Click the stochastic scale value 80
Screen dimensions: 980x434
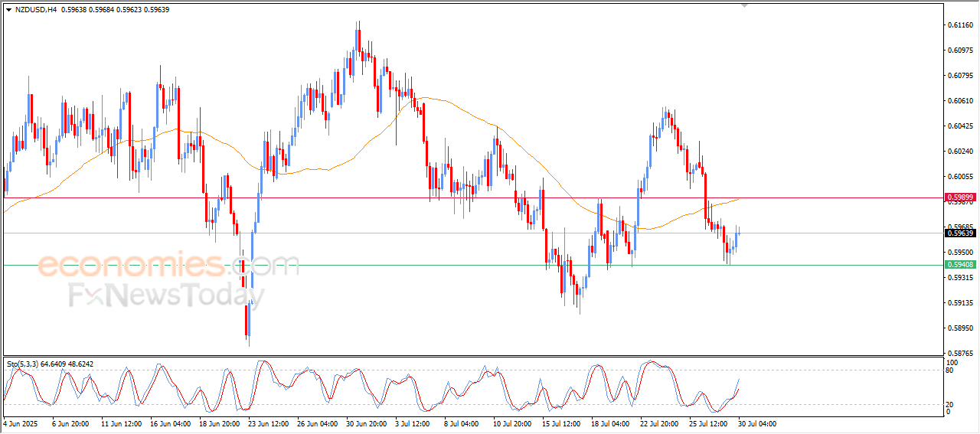point(951,370)
